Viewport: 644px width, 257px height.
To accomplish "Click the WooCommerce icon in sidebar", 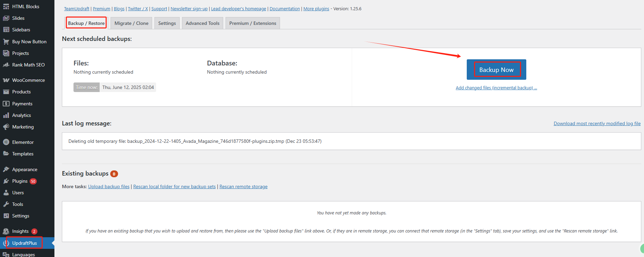I will (x=6, y=80).
